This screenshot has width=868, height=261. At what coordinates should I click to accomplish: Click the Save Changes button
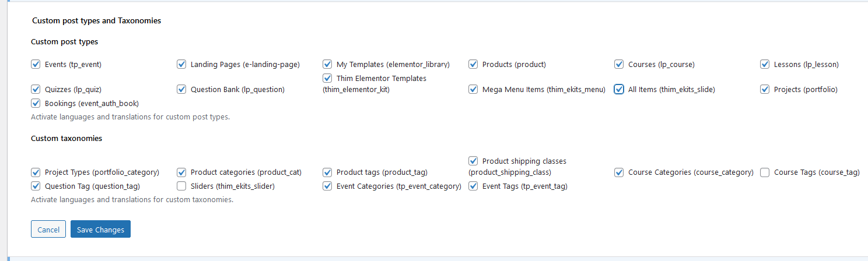coord(100,230)
